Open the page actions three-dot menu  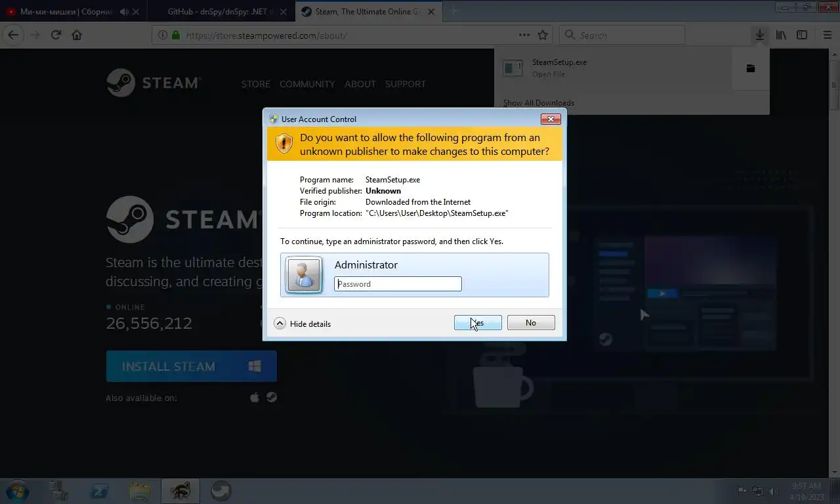pyautogui.click(x=524, y=35)
